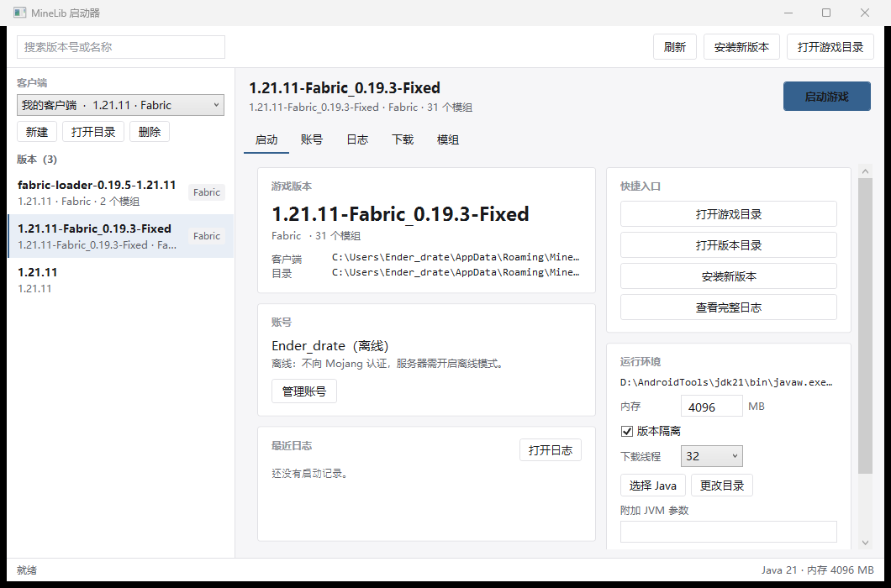Click the scroll down arrow of the panel
Image resolution: width=891 pixels, height=588 pixels.
point(865,543)
